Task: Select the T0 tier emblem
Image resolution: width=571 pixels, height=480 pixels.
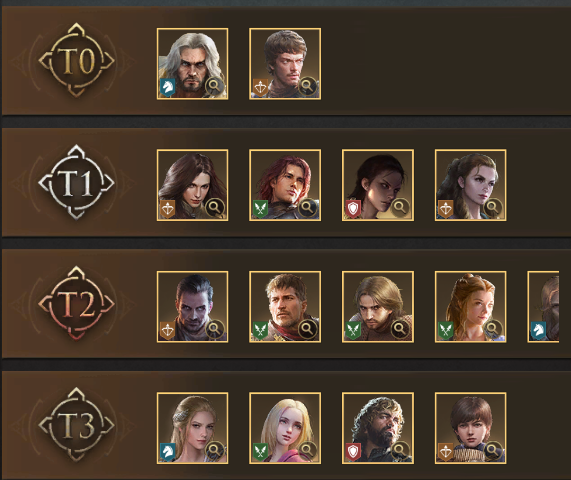Action: (x=76, y=60)
